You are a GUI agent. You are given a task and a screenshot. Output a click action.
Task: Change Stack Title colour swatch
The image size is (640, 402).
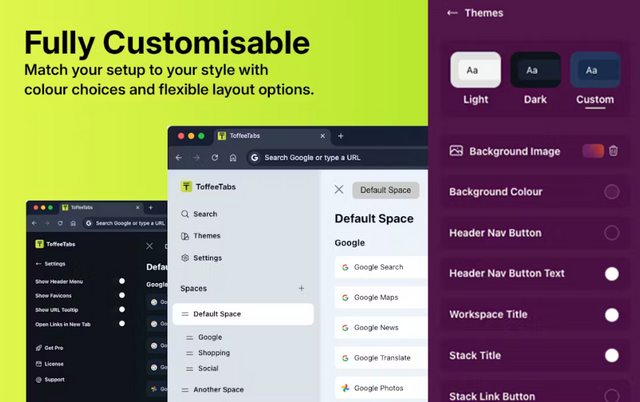click(x=611, y=355)
